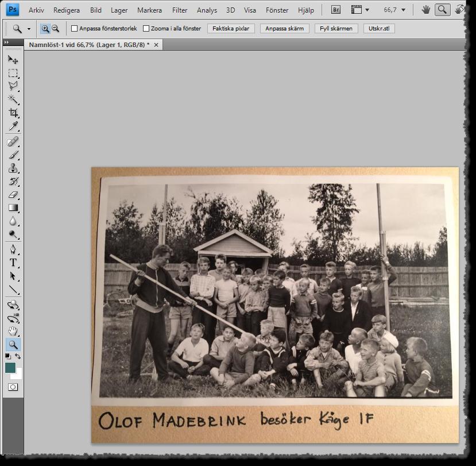Close the Namnlöst-1 document tab

(156, 45)
